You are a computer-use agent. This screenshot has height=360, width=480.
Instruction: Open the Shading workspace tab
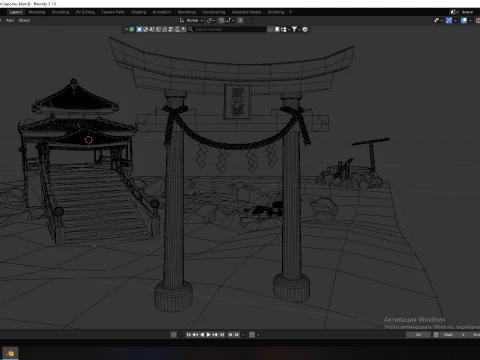pos(138,12)
